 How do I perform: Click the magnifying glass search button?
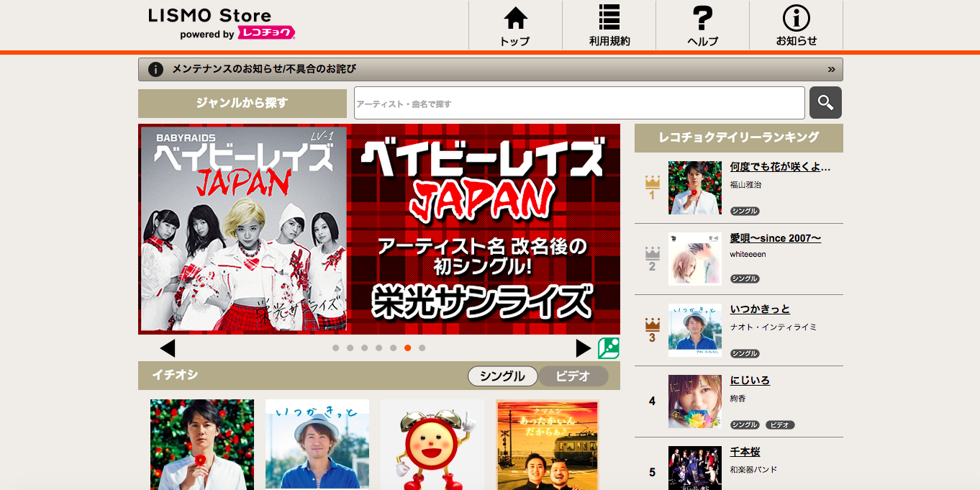tap(825, 103)
